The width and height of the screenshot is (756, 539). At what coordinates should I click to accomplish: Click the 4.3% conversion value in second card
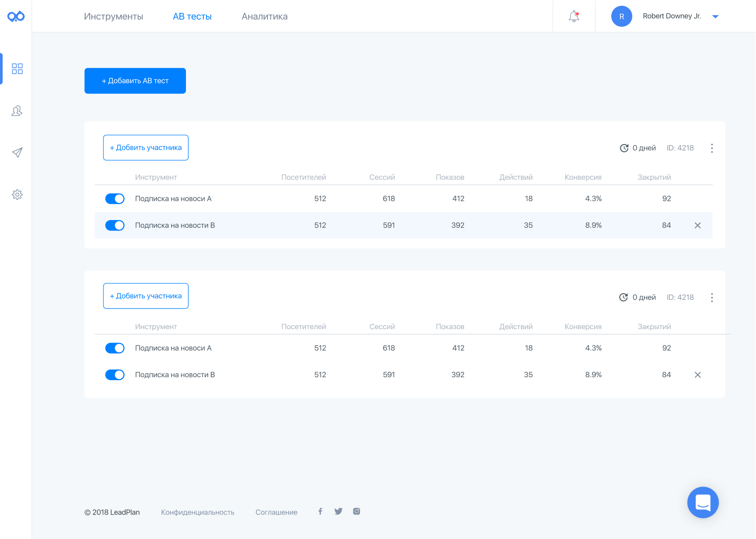pos(593,348)
